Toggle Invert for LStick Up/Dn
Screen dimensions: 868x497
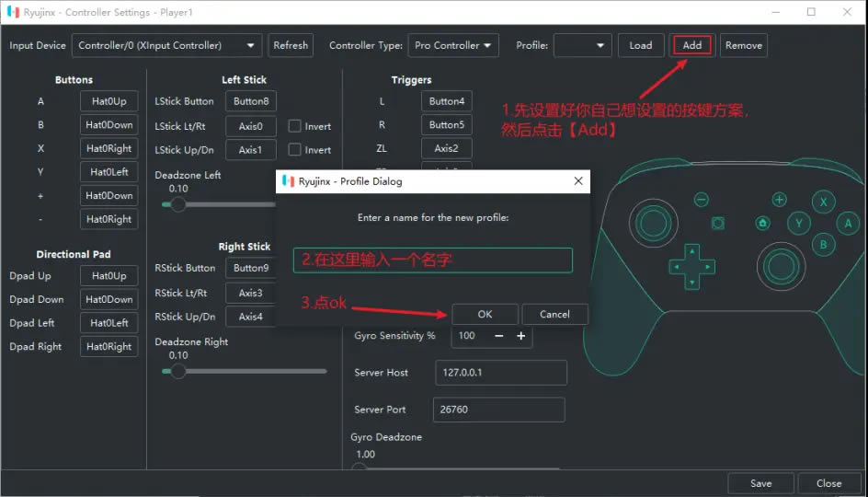pos(295,150)
